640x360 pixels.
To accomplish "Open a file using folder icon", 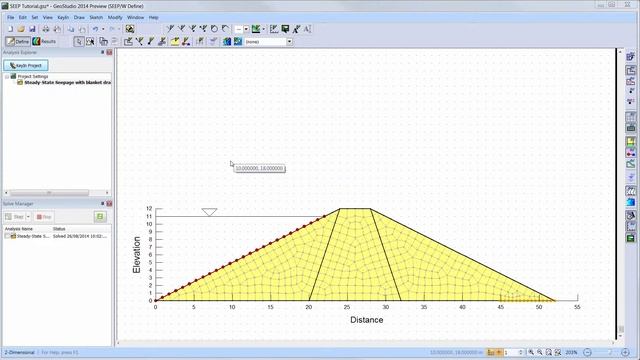I will (x=21, y=29).
